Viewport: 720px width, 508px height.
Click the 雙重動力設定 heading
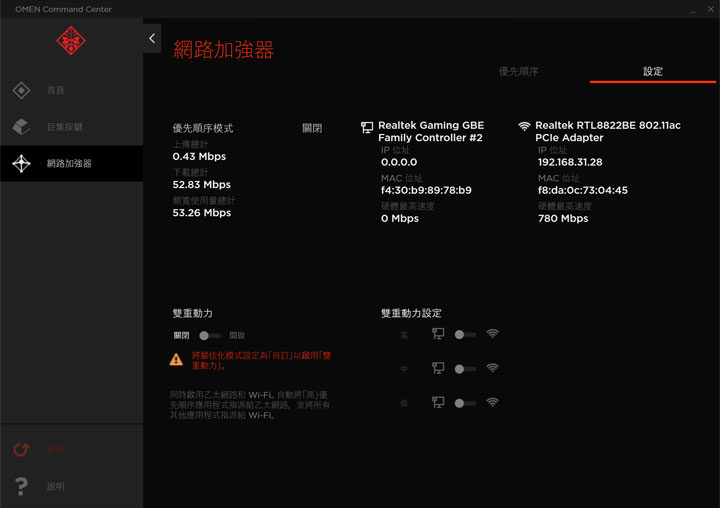[411, 313]
